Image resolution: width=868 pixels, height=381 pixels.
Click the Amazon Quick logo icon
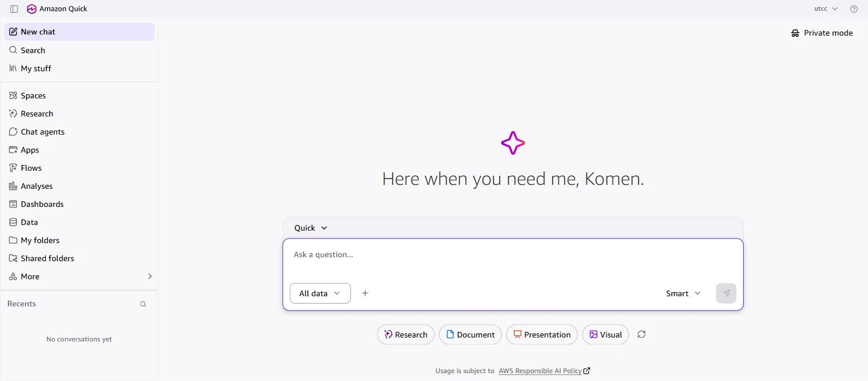(x=32, y=9)
